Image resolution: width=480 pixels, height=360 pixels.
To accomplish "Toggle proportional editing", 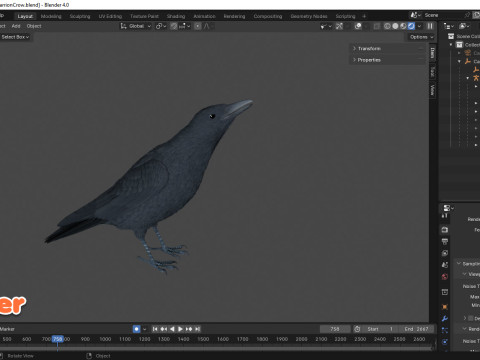I will (x=198, y=26).
